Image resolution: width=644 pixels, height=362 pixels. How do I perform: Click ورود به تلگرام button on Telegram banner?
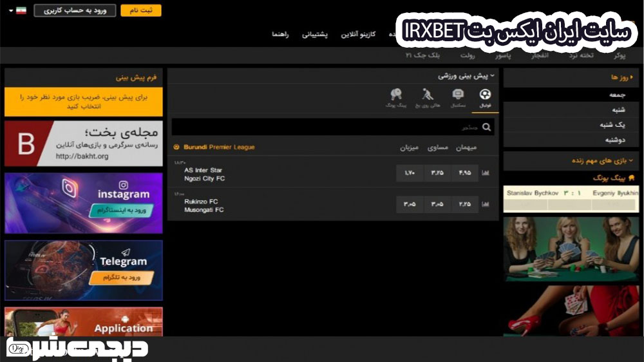pyautogui.click(x=122, y=278)
